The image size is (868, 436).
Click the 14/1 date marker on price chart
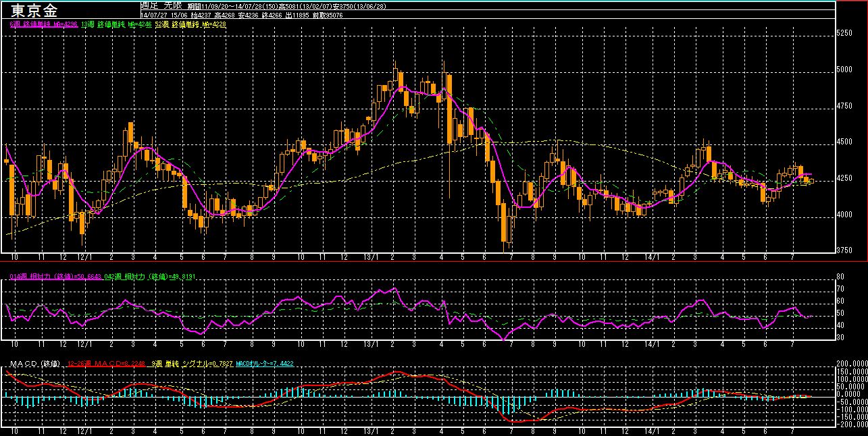(x=651, y=258)
